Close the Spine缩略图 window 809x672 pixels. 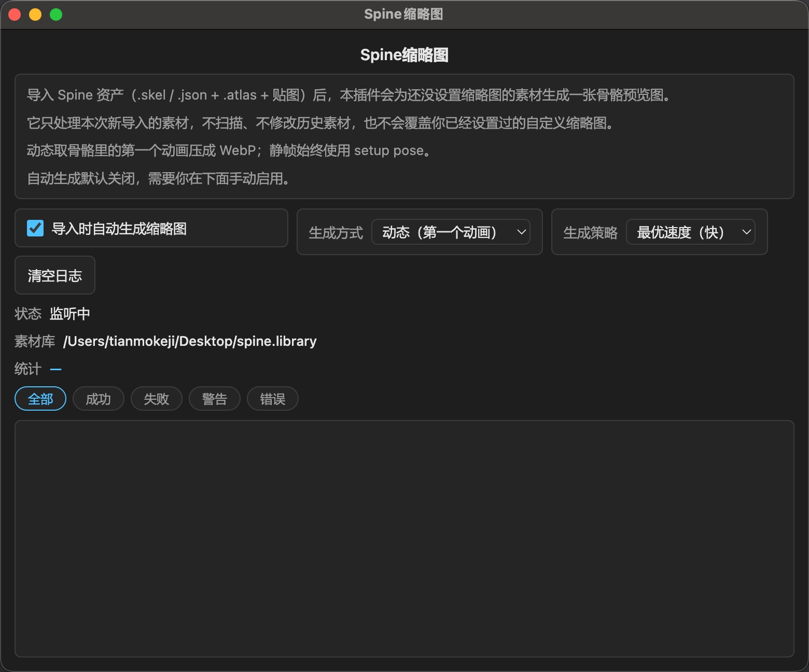[15, 15]
